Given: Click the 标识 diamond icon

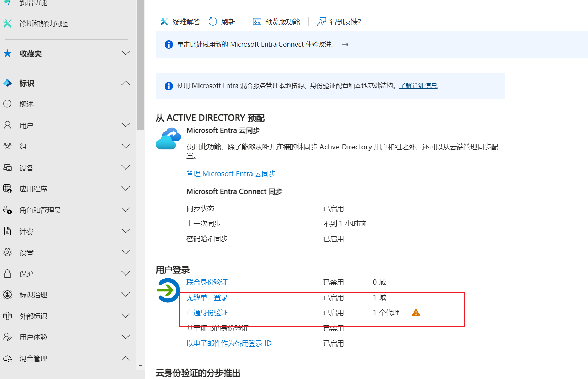Looking at the screenshot, I should click(x=7, y=83).
